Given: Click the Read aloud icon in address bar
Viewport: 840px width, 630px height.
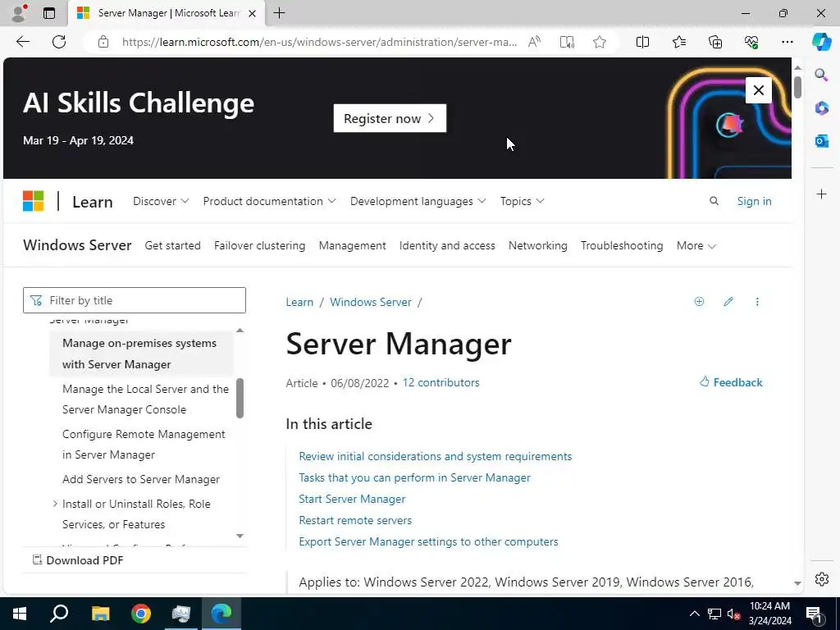Looking at the screenshot, I should click(534, 42).
